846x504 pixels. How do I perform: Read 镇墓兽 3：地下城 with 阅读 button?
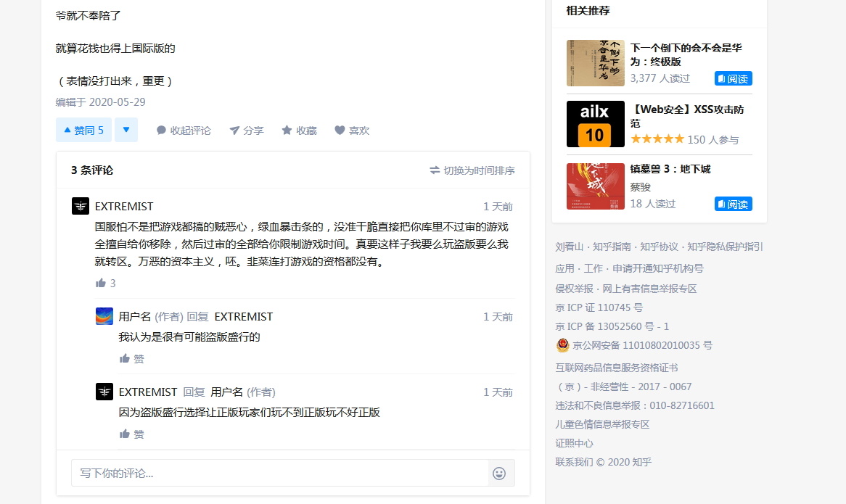tap(734, 204)
